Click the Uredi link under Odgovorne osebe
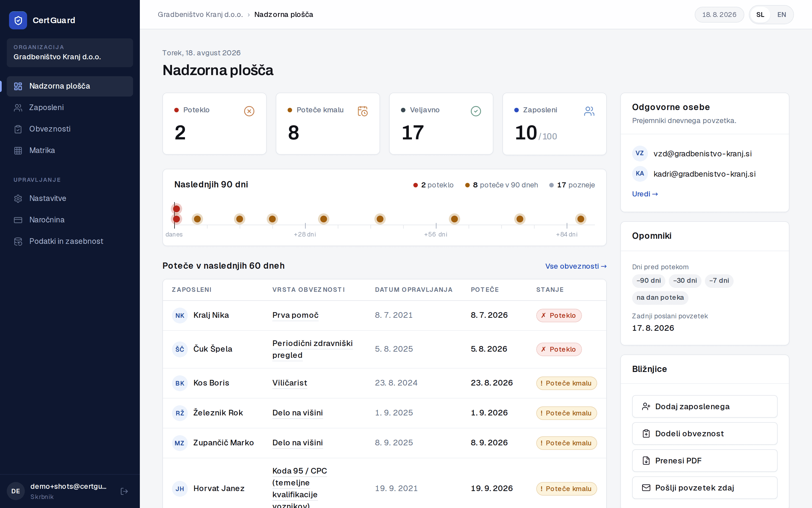 645,194
